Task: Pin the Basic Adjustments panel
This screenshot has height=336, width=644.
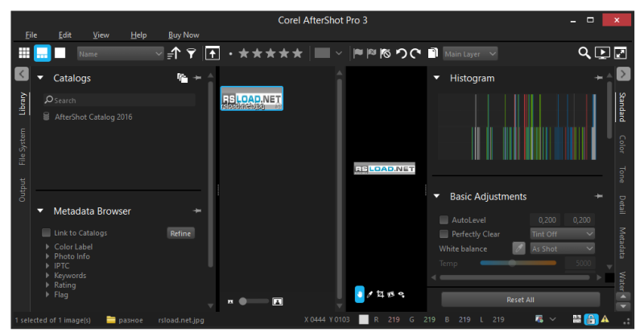Action: point(599,196)
